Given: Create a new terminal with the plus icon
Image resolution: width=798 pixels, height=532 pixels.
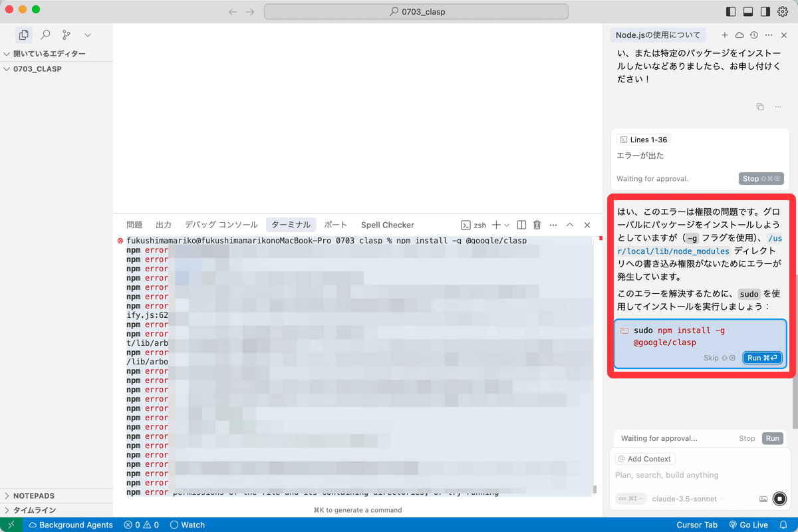Looking at the screenshot, I should (497, 225).
